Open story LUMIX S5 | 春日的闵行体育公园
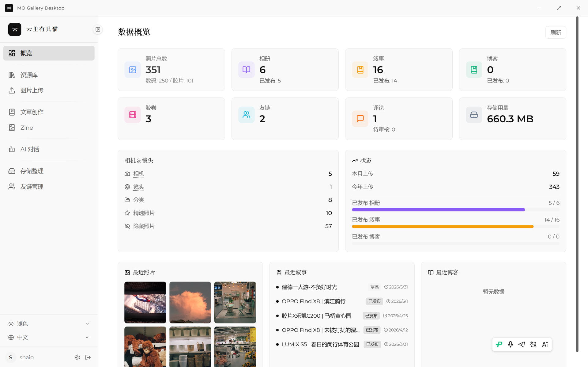Viewport: 588px width, 367px height. (x=320, y=344)
